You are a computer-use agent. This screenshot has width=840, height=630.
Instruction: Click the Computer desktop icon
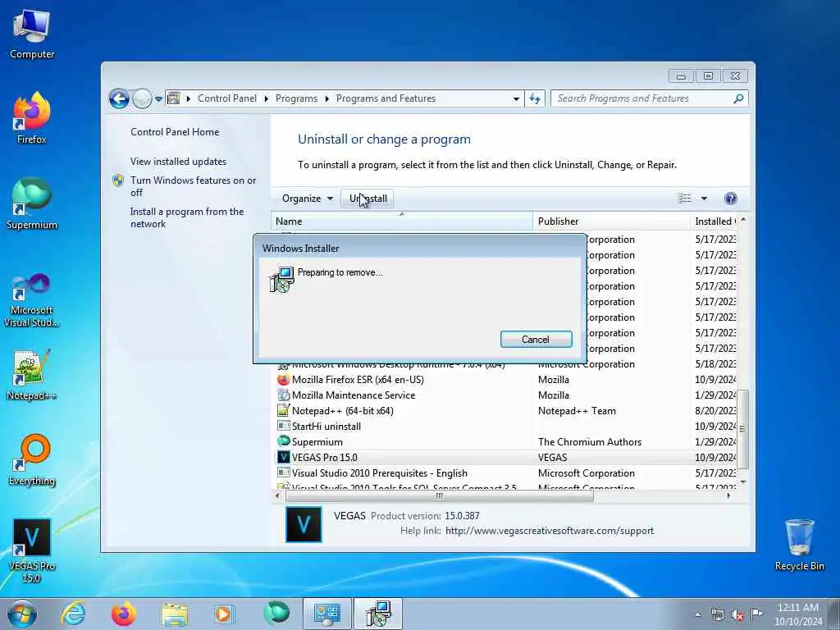pyautogui.click(x=32, y=35)
